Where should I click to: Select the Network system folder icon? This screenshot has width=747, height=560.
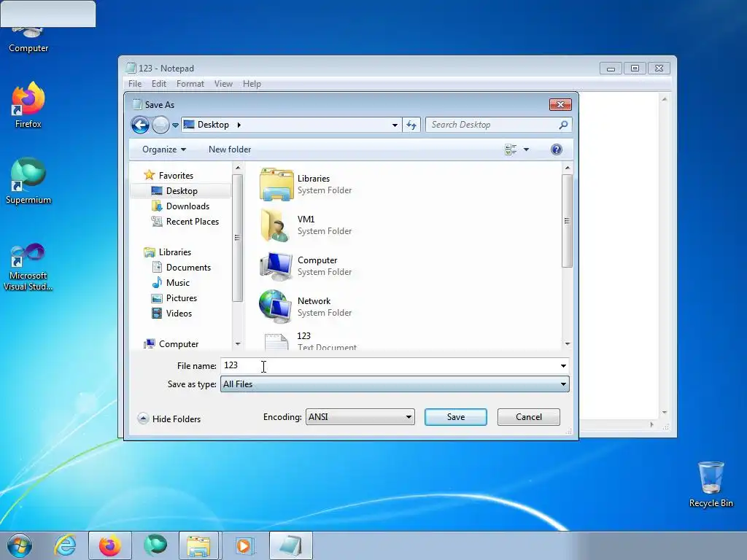click(x=276, y=307)
